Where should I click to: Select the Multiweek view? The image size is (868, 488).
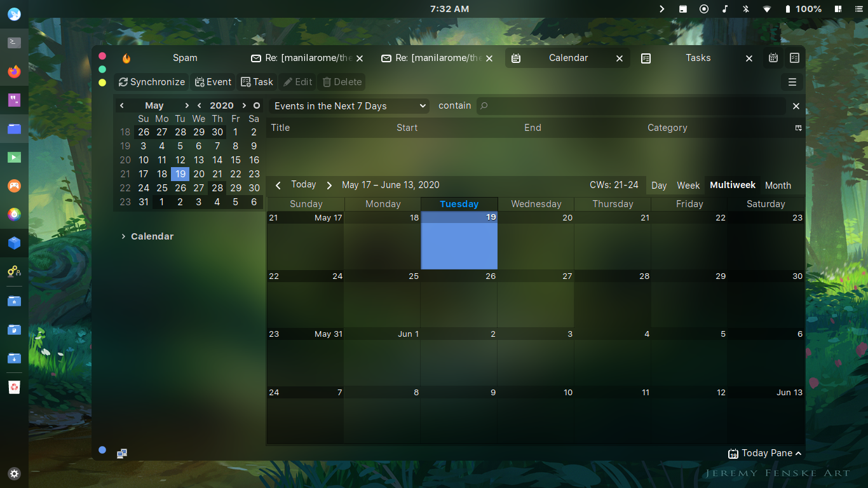click(x=733, y=185)
